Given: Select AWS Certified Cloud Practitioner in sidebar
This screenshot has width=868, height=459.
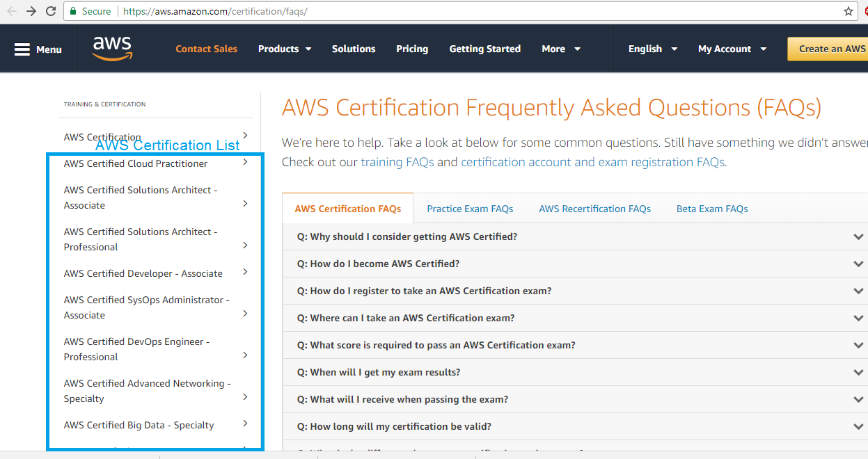Looking at the screenshot, I should [x=135, y=163].
